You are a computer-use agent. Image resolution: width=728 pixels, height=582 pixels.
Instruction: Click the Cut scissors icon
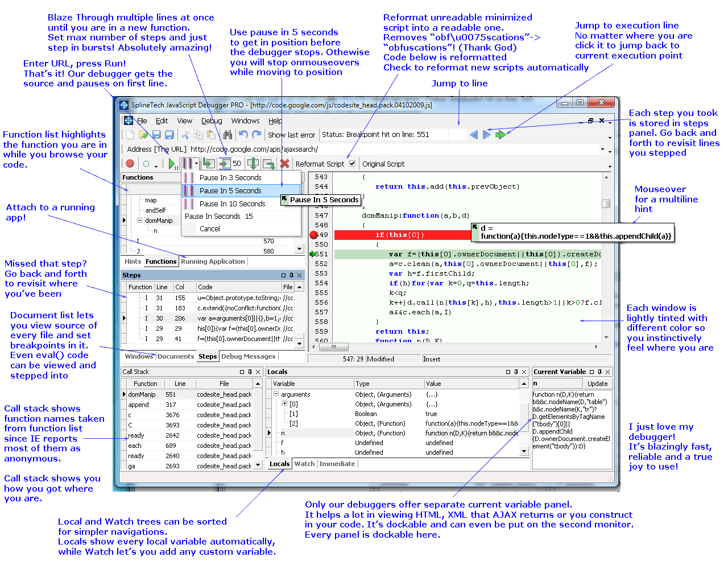(x=185, y=135)
